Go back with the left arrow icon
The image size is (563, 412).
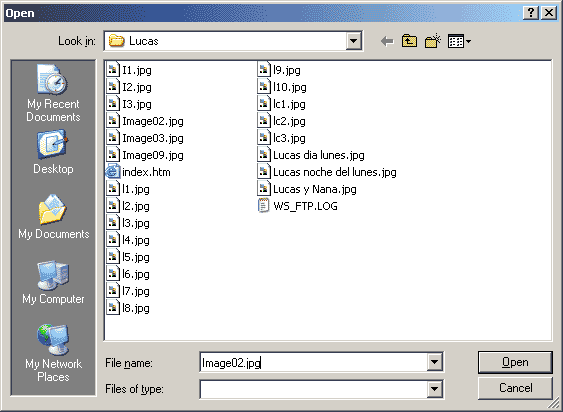click(x=387, y=41)
